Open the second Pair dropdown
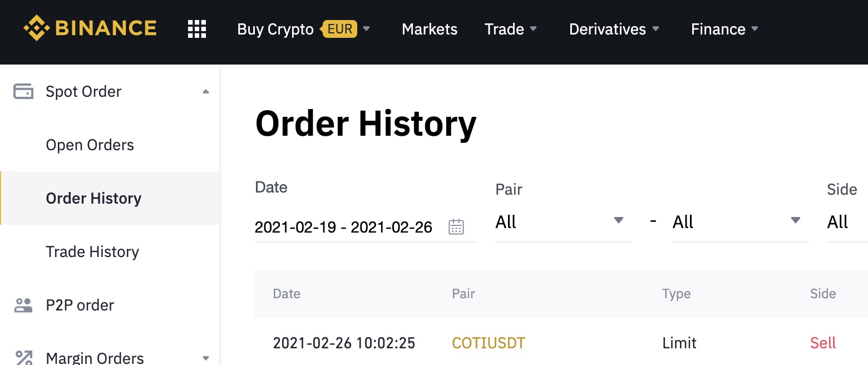 740,221
